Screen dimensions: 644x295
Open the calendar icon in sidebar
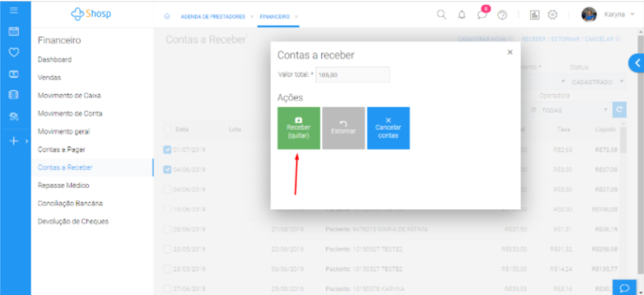(x=14, y=32)
